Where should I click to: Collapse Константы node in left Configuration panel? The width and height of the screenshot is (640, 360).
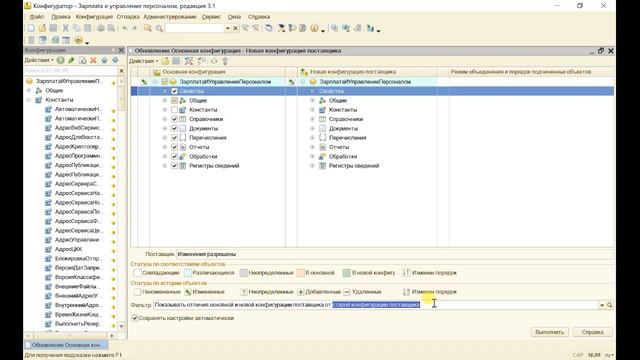(x=29, y=100)
